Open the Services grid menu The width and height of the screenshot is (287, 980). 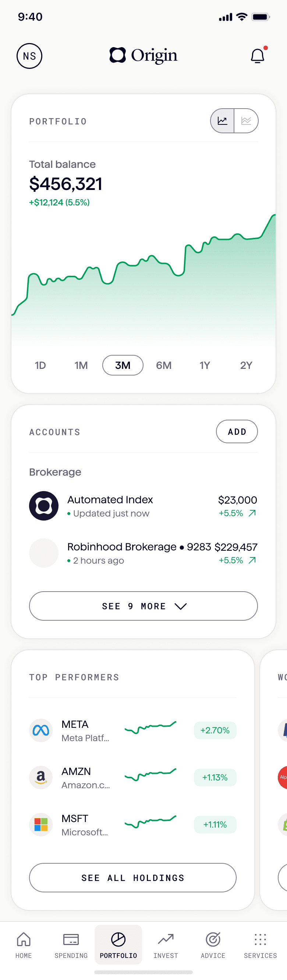(261, 945)
